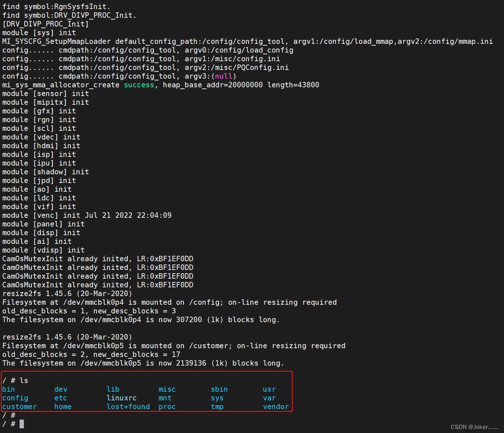Click the 'module [ai] init' line
The width and height of the screenshot is (504, 433).
[x=37, y=241]
